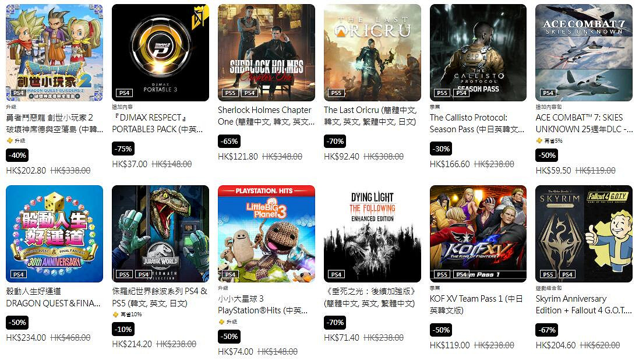Open Dragon Quest Builders 2 cover thumbnail
The width and height of the screenshot is (639, 364).
(x=54, y=52)
